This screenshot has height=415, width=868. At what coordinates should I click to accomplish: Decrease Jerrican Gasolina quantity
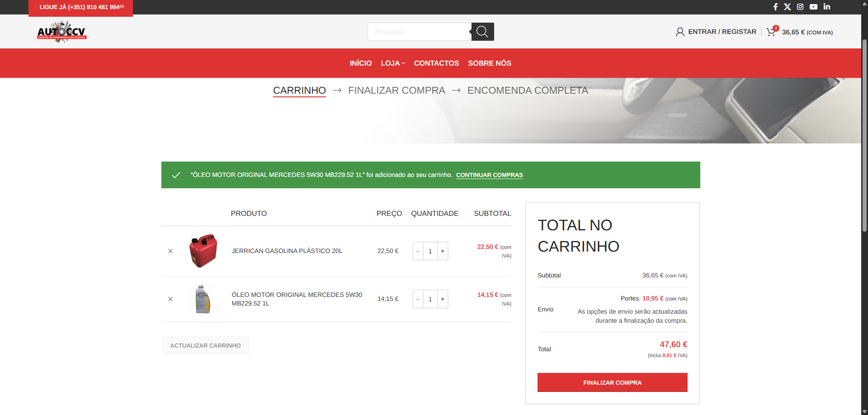[x=418, y=251]
